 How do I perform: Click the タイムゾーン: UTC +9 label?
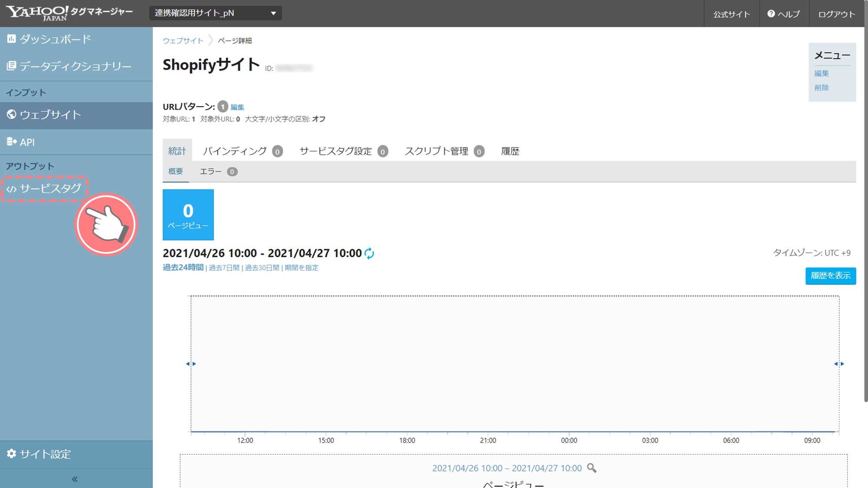tap(812, 253)
